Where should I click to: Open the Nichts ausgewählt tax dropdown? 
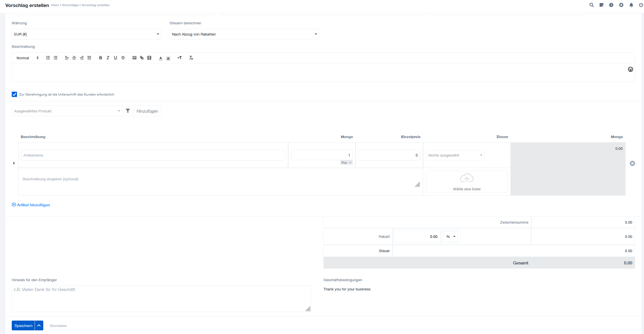click(x=455, y=155)
